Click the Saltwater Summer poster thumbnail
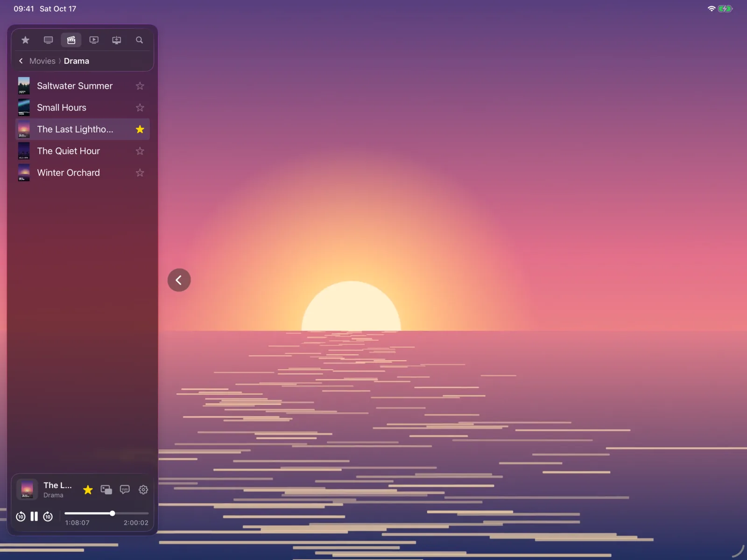The image size is (747, 560). coord(24,86)
